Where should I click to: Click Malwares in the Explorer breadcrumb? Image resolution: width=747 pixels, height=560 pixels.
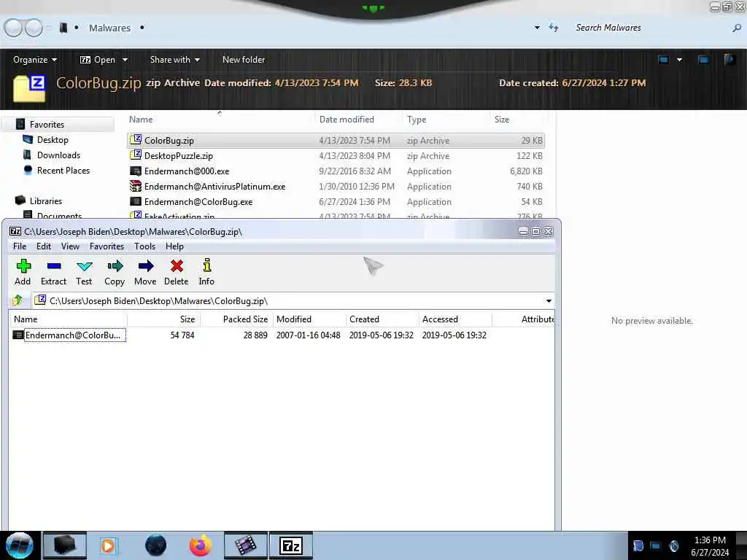pos(109,28)
